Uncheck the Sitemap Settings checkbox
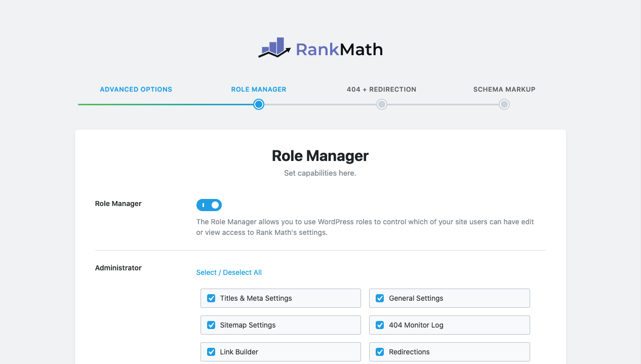Screen dimensions: 641x364 [211, 325]
